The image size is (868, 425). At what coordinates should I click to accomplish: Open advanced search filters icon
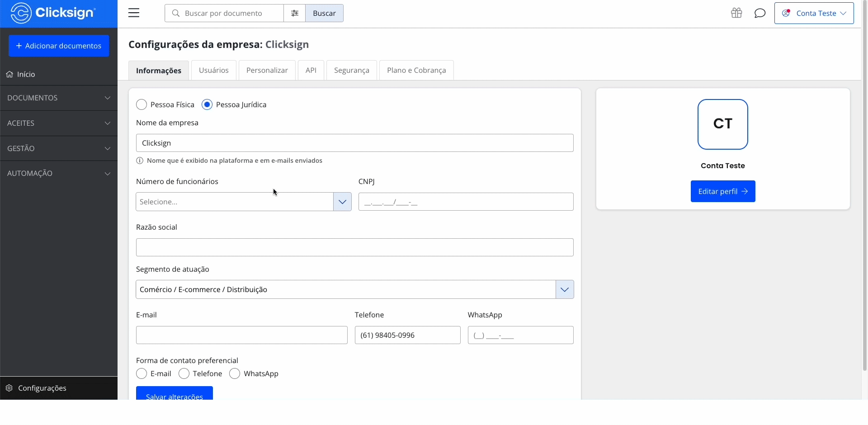pyautogui.click(x=295, y=13)
